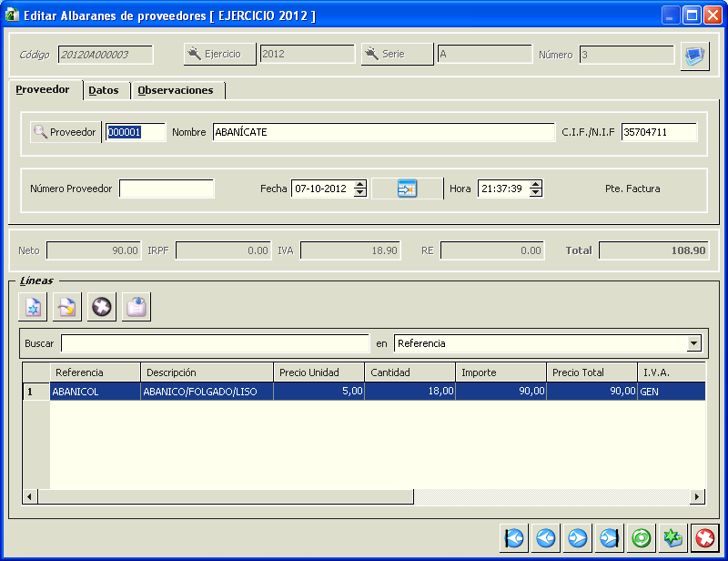Click the row number 1 header
Screen dimensions: 728x561
click(x=36, y=392)
